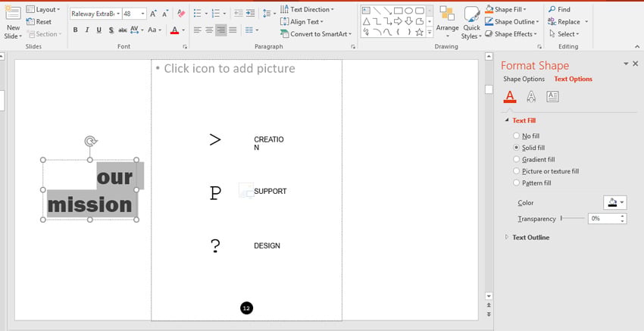Open the Text Options tab

click(573, 79)
